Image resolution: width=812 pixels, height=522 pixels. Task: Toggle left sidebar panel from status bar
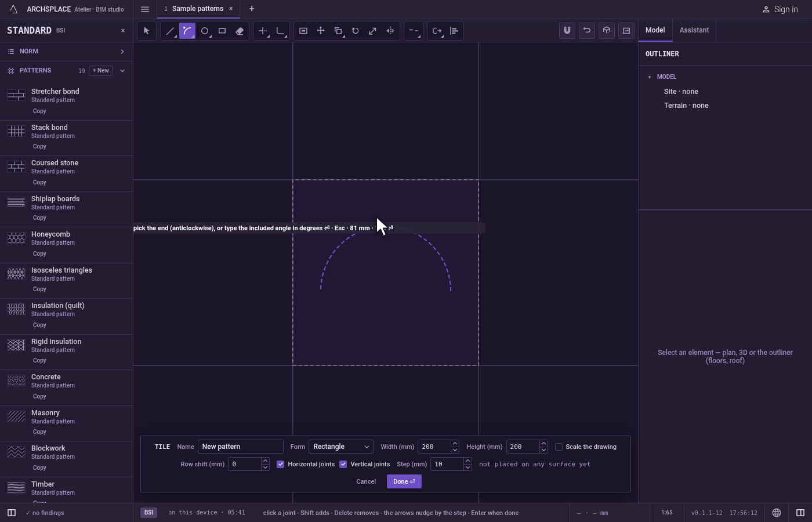pos(11,513)
